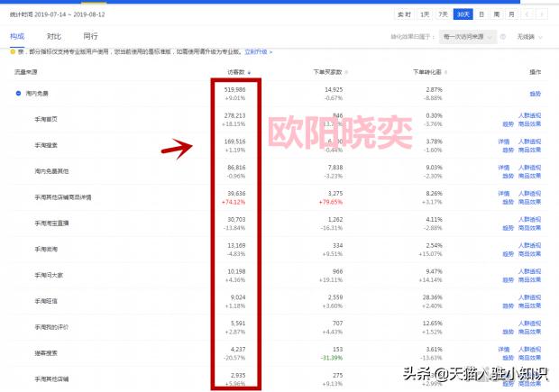Open 详情 for 手淘其他店铺商品详情 row
The image size is (559, 392).
click(x=504, y=194)
